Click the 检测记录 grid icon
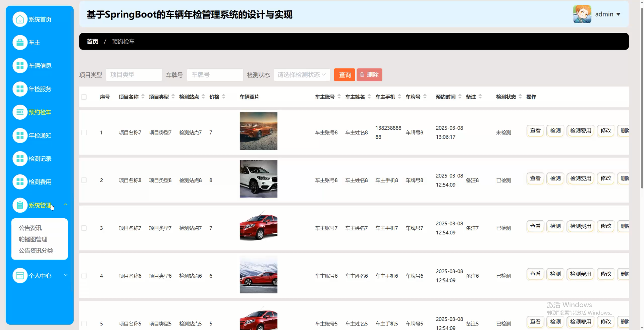 coord(20,159)
